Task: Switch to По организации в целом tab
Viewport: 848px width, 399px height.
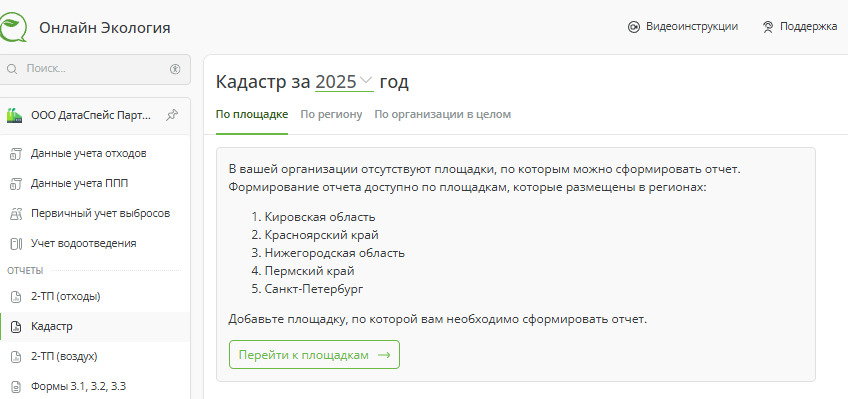Action: pyautogui.click(x=442, y=115)
